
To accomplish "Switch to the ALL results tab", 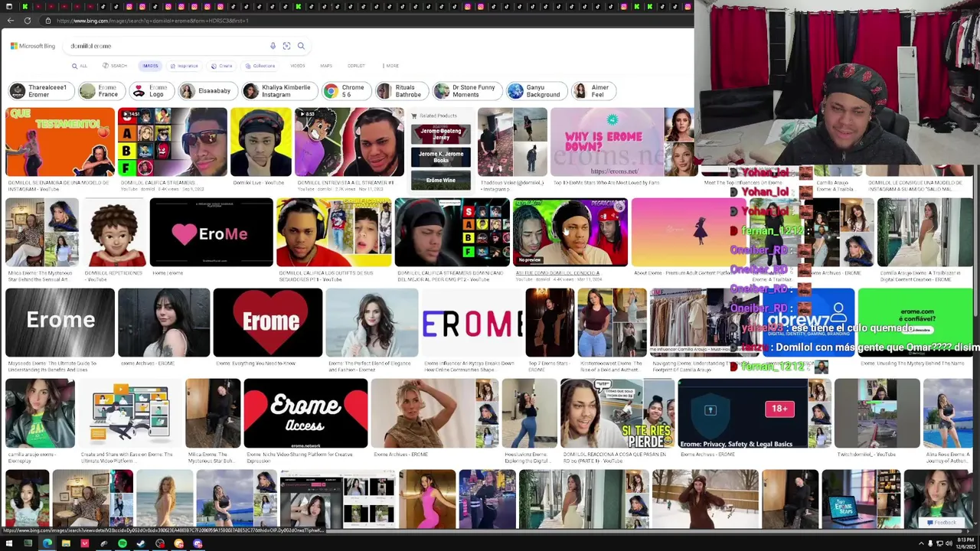I will point(80,66).
